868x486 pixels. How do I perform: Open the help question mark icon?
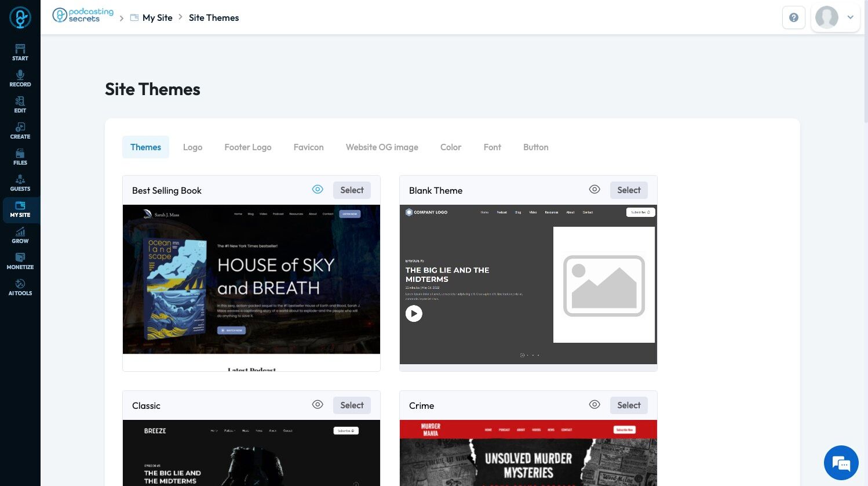click(x=794, y=17)
